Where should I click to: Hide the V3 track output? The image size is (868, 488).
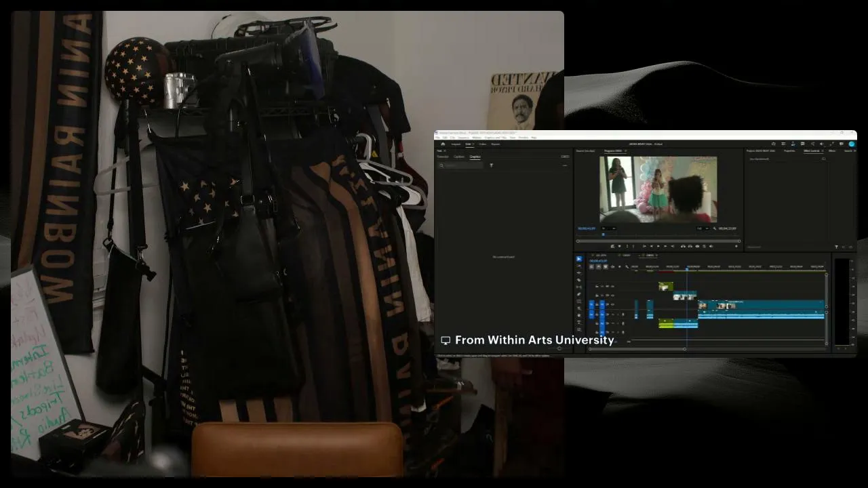tap(612, 287)
